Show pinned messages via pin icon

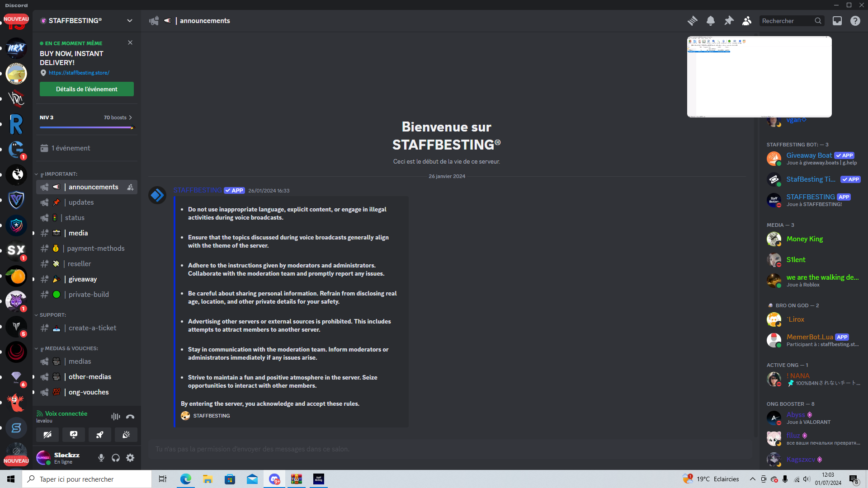(x=729, y=21)
